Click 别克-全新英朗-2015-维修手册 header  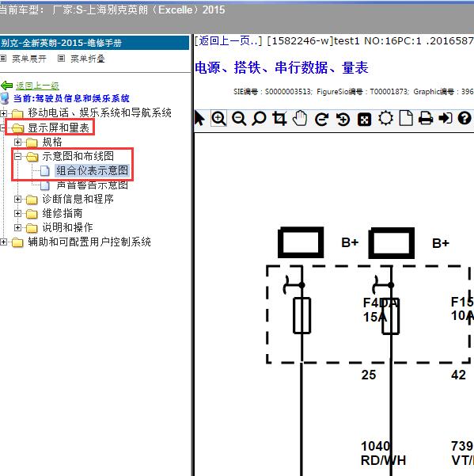(x=61, y=43)
